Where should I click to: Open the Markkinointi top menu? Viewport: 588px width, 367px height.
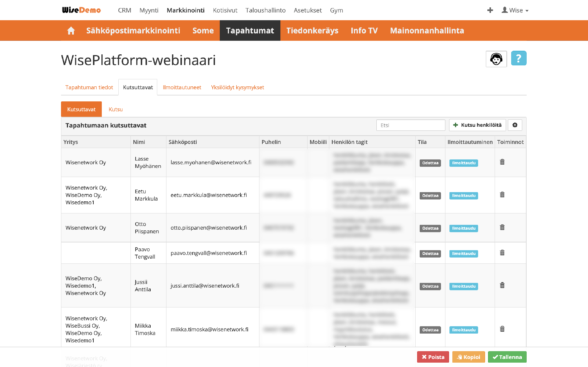tap(186, 10)
